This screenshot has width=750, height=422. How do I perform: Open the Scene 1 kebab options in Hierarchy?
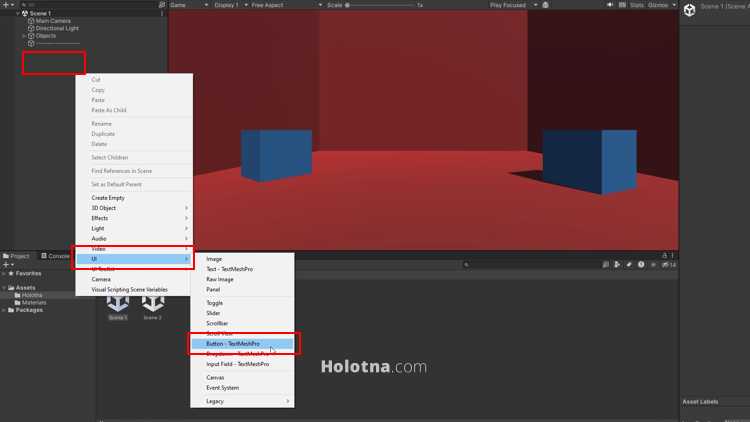click(162, 13)
